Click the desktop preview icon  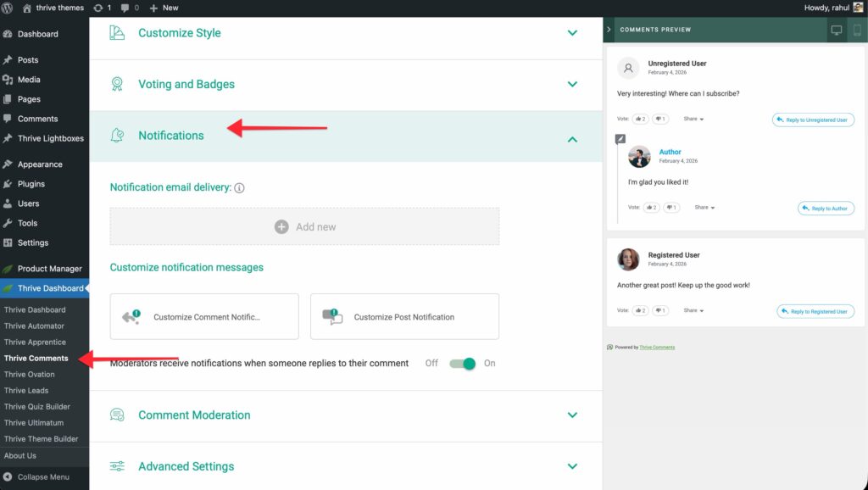(x=837, y=30)
